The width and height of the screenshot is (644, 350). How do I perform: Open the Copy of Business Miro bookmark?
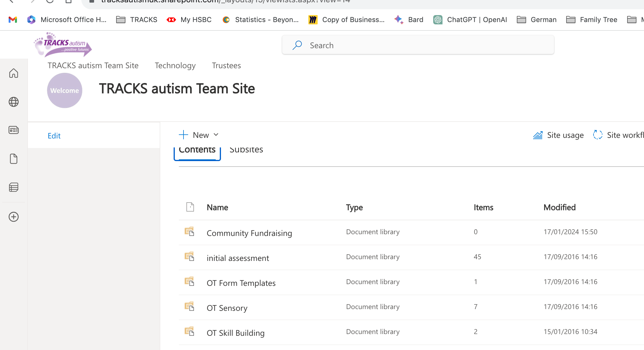point(346,19)
